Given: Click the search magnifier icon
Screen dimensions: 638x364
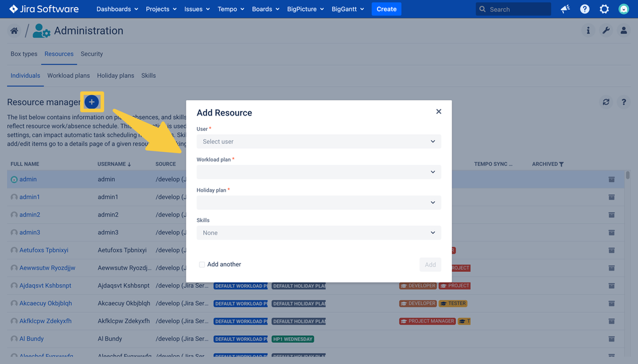Looking at the screenshot, I should [483, 9].
